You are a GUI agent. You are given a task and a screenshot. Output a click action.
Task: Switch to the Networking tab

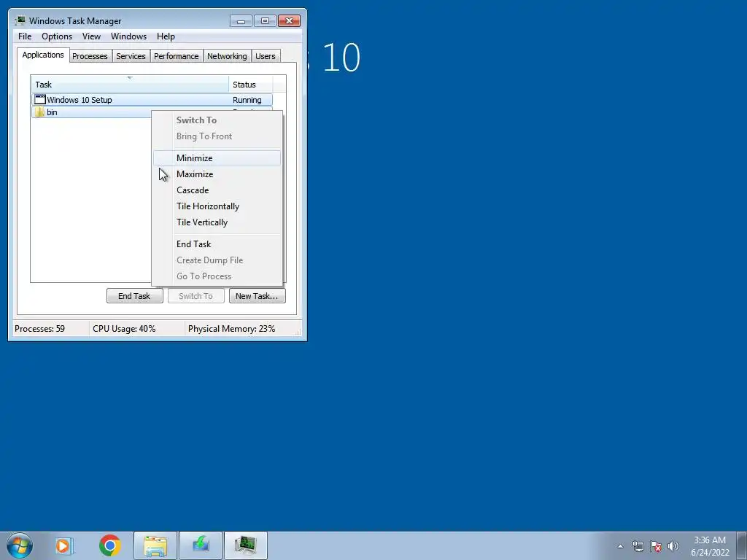[228, 56]
